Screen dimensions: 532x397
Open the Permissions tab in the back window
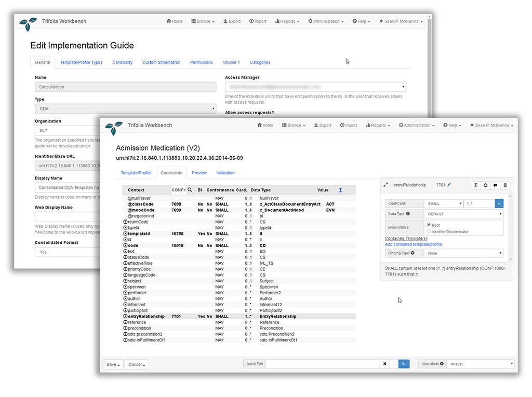[202, 62]
